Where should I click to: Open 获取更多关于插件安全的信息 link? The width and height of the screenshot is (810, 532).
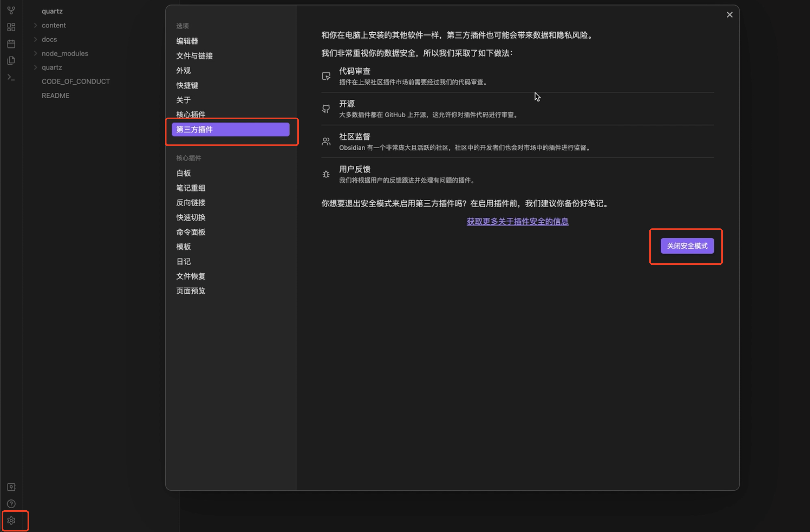(517, 221)
